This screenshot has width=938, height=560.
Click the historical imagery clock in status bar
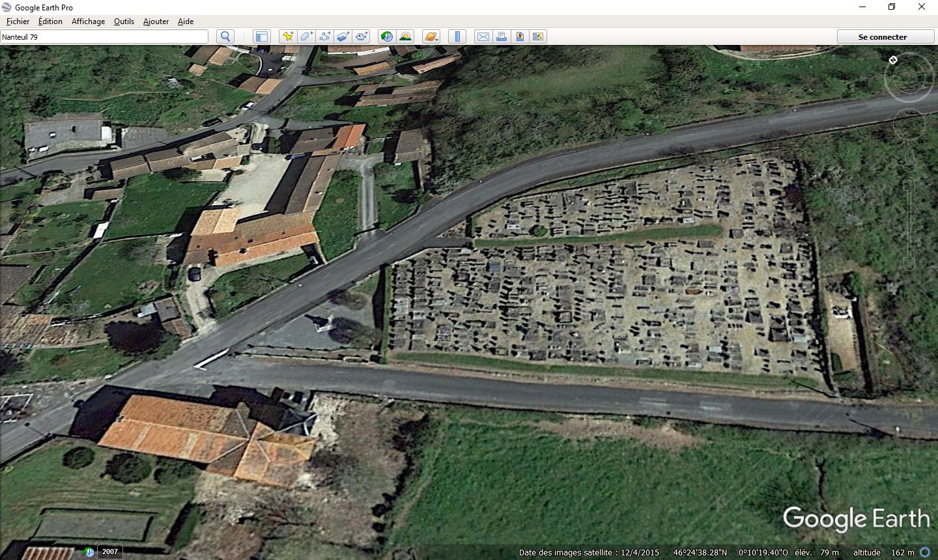[x=89, y=552]
